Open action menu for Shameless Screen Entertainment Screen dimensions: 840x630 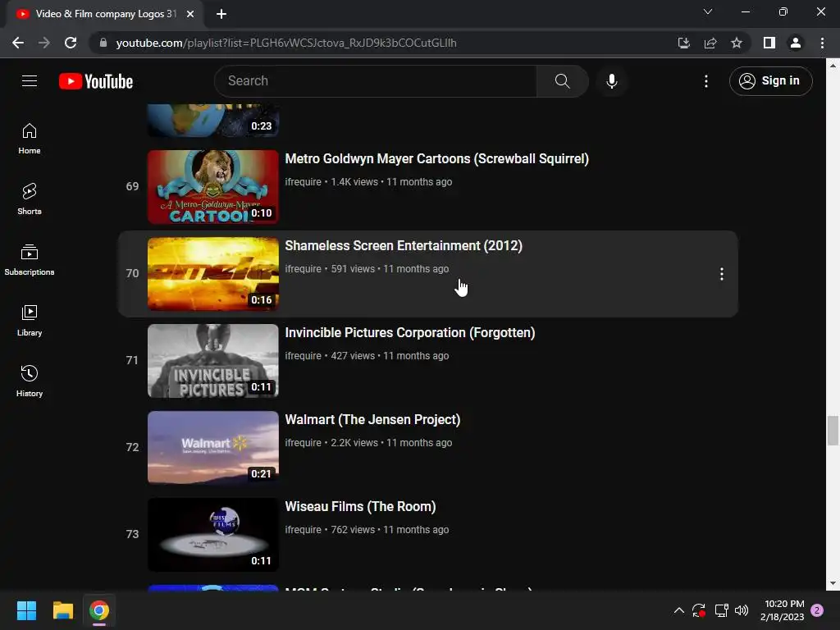pyautogui.click(x=722, y=274)
